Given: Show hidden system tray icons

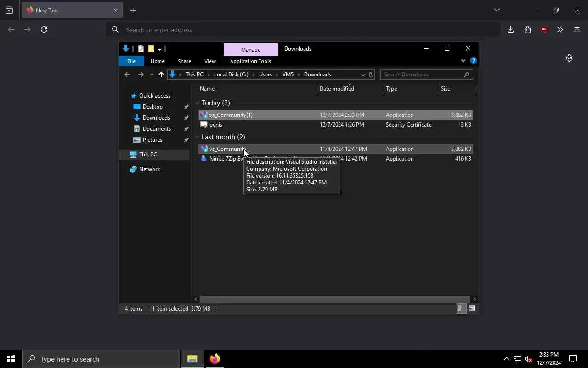Looking at the screenshot, I should coord(506,359).
